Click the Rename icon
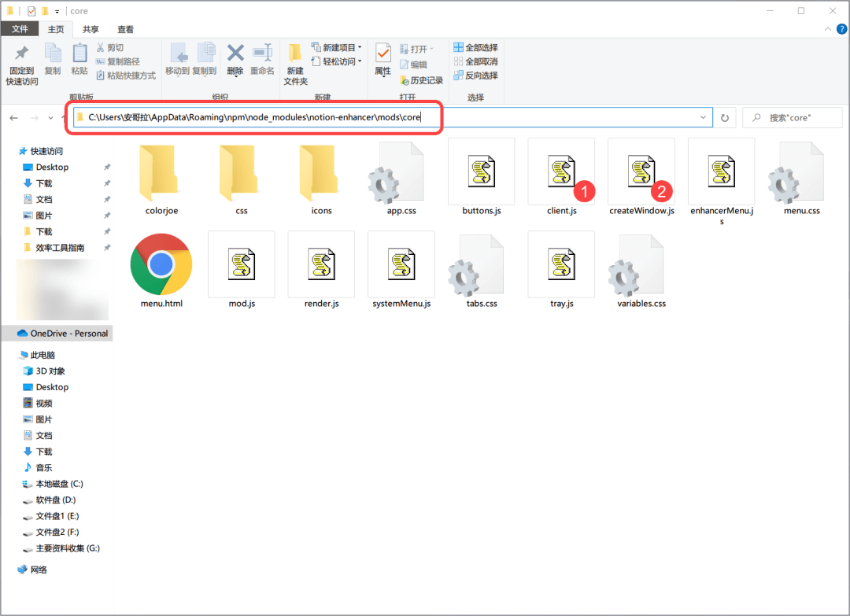Screen dimensions: 850x616 tap(262, 53)
